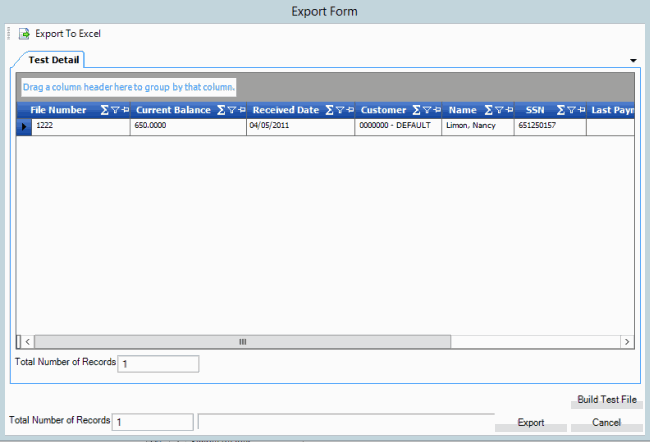The width and height of the screenshot is (650, 442).
Task: Click the Export To Excel icon
Action: click(24, 34)
